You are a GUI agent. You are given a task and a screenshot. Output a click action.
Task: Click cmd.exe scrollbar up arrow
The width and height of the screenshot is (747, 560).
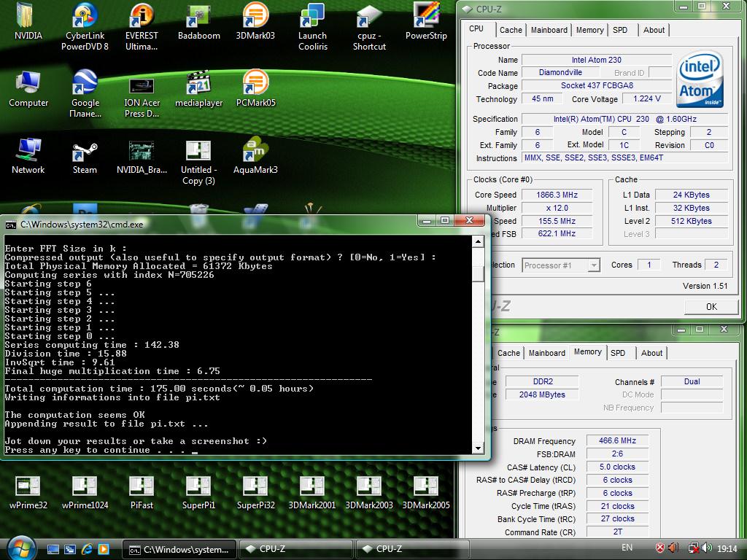click(x=478, y=242)
